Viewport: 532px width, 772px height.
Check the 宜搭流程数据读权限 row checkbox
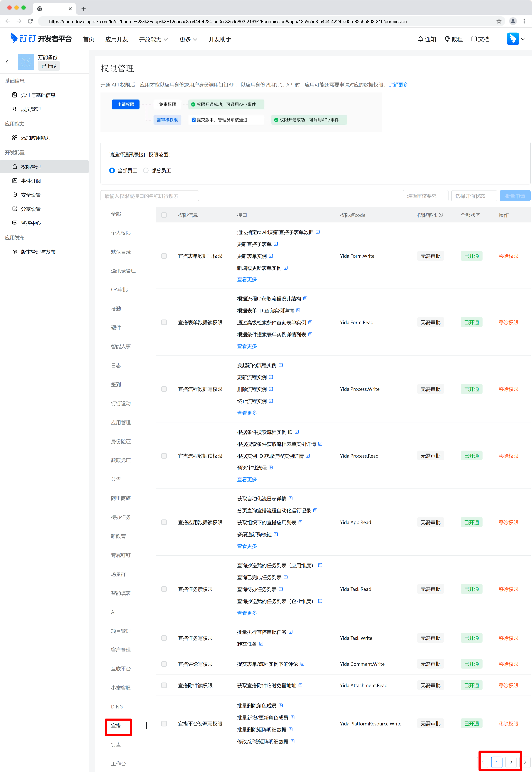164,456
